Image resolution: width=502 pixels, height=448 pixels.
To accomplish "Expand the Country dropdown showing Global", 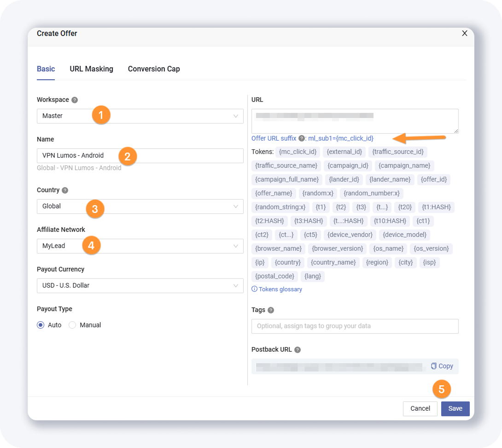I will 140,206.
